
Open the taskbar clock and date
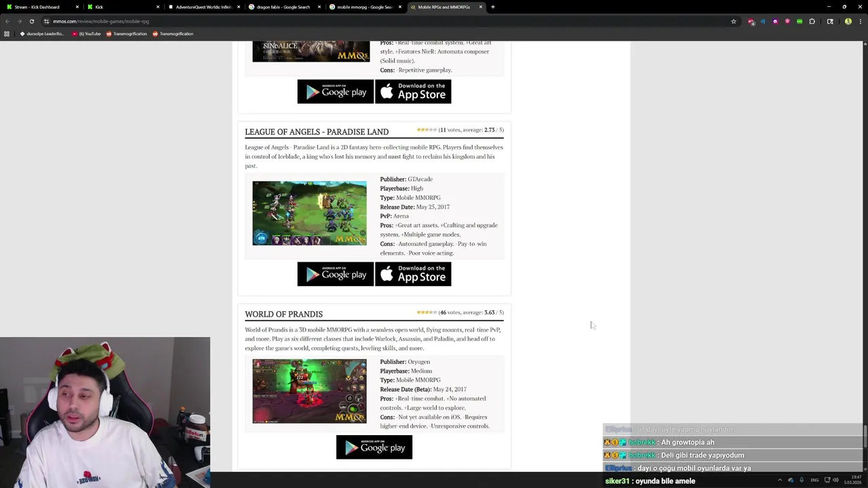click(854, 480)
